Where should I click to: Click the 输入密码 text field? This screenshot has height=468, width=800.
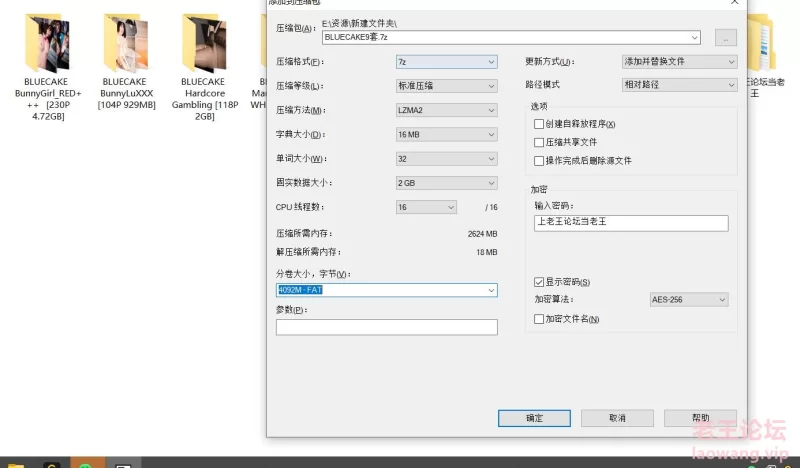pyautogui.click(x=631, y=223)
